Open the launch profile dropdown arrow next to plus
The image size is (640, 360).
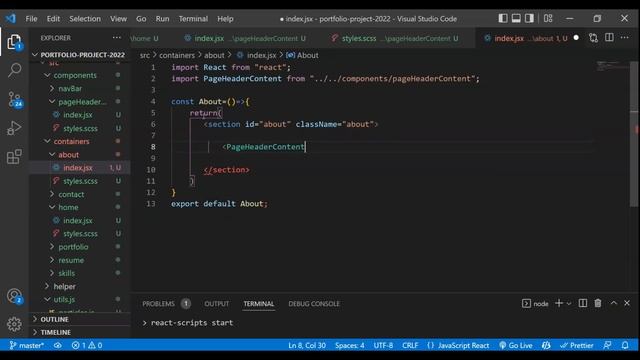click(569, 303)
